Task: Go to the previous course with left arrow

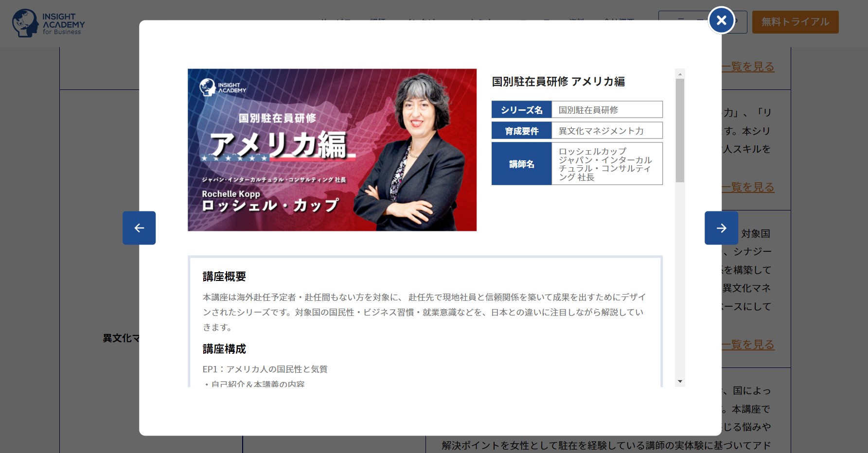Action: coord(139,228)
